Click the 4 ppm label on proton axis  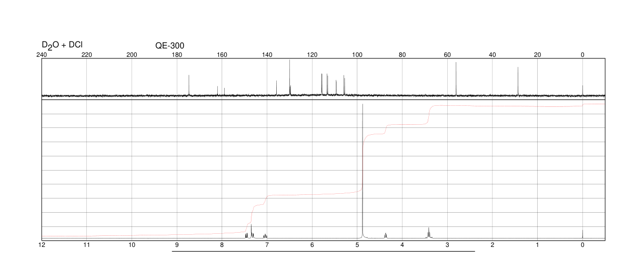(402, 245)
